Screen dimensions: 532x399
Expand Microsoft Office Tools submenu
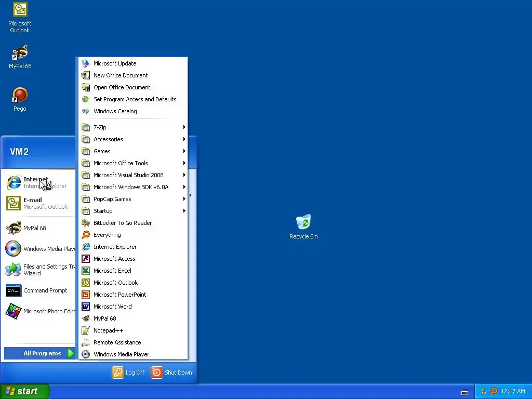click(133, 163)
